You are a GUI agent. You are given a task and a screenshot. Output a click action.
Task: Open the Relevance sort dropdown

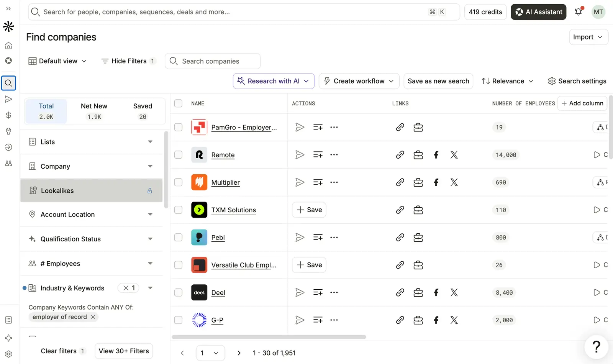(508, 81)
